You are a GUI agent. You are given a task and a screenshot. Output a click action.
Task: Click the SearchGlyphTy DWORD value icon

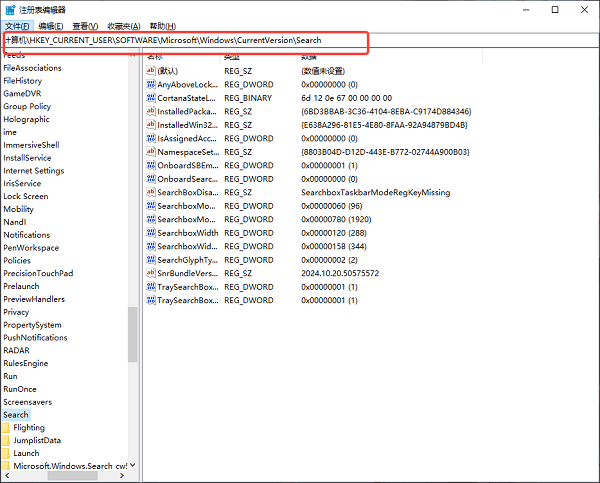click(151, 260)
